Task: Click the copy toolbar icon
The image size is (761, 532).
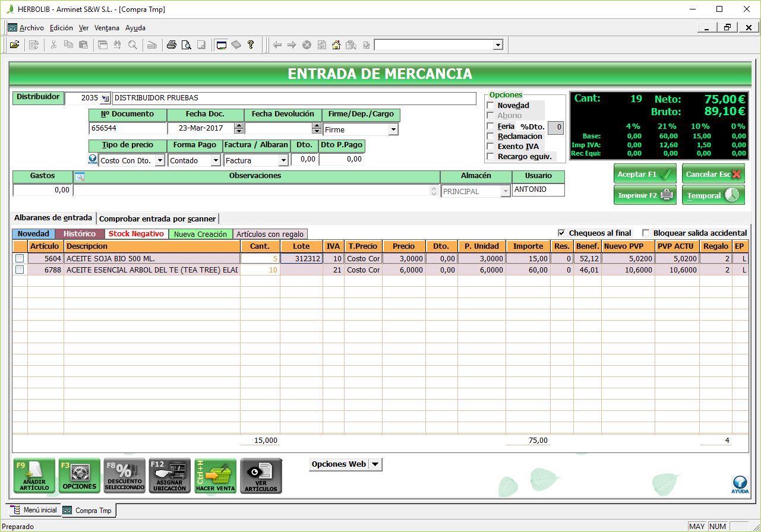Action: 68,45
